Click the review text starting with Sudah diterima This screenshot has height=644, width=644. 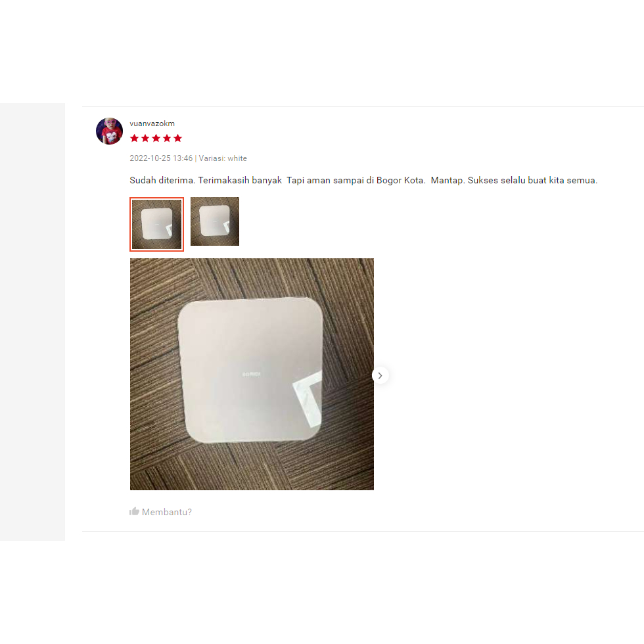363,180
